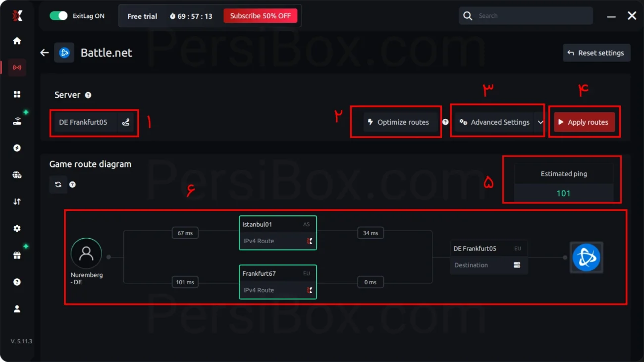Click the help icon next to Server
Image resolution: width=644 pixels, height=362 pixels.
88,95
